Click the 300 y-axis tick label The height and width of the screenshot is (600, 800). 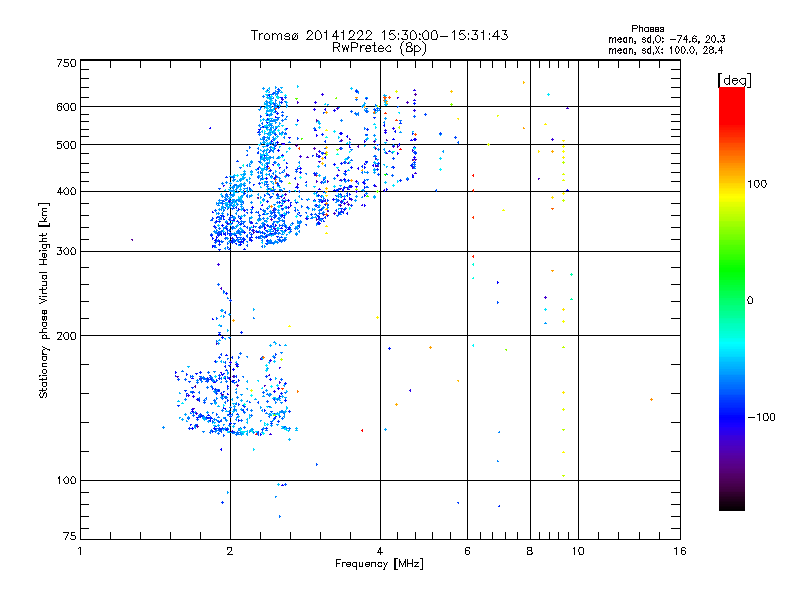point(66,252)
